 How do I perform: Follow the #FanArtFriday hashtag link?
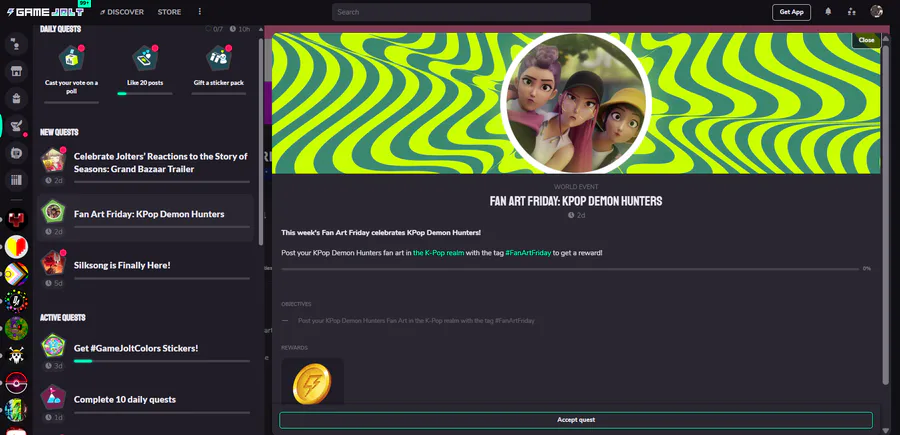(x=528, y=253)
